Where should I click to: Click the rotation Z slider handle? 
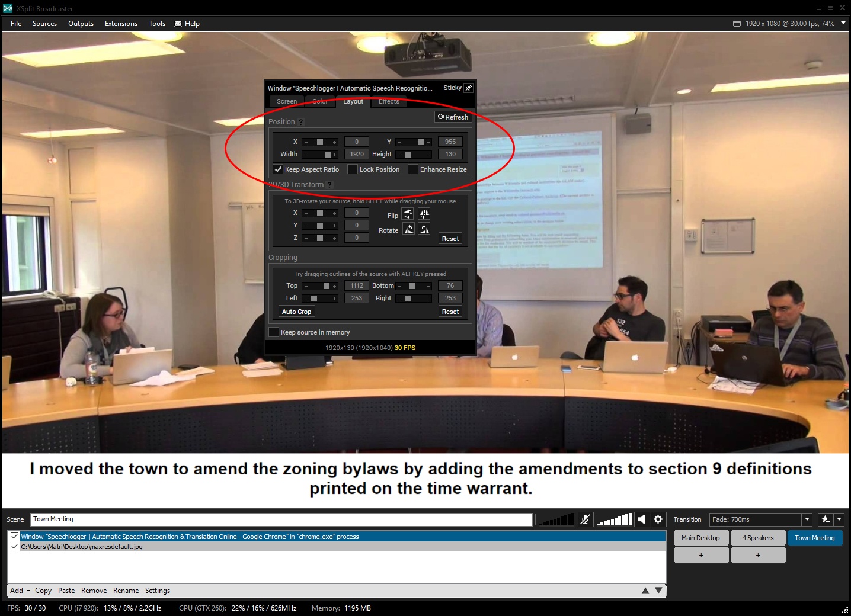(x=320, y=238)
